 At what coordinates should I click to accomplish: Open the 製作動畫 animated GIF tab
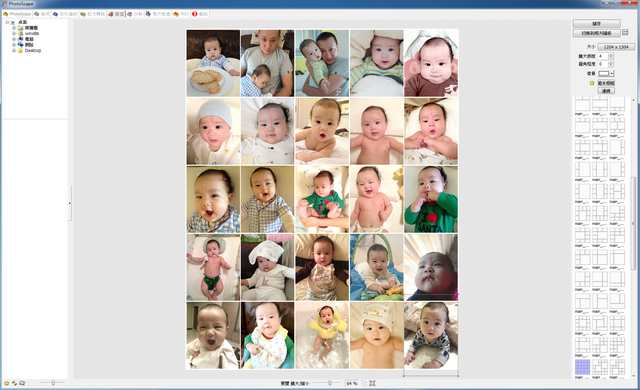pos(158,14)
